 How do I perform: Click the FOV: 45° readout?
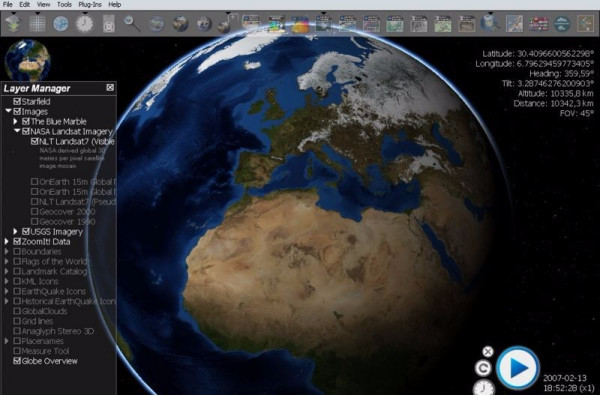point(577,113)
